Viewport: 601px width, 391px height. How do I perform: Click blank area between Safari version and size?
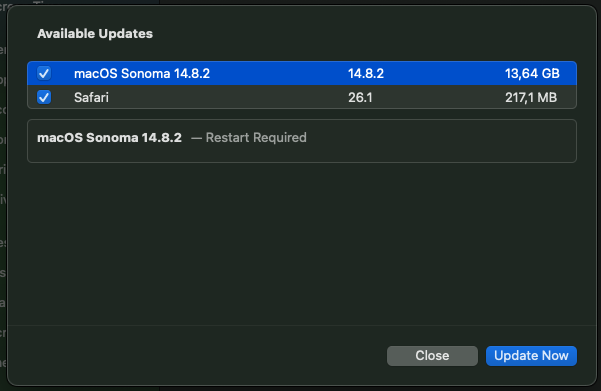click(437, 97)
